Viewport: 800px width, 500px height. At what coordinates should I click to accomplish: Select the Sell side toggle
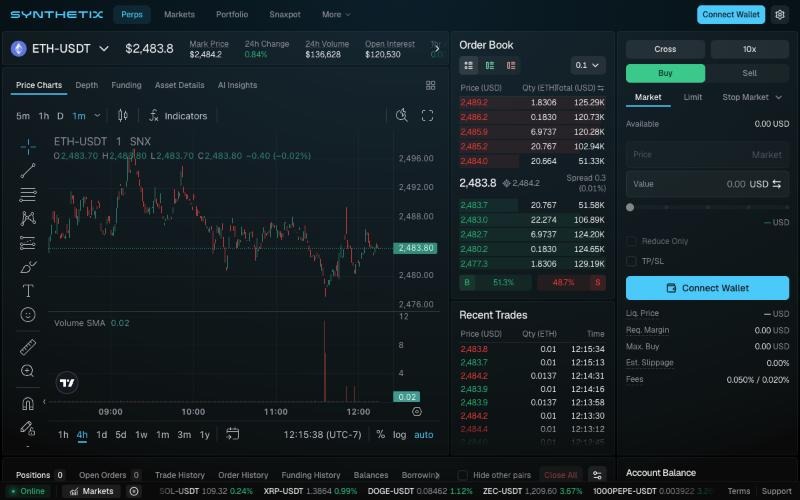[x=749, y=73]
